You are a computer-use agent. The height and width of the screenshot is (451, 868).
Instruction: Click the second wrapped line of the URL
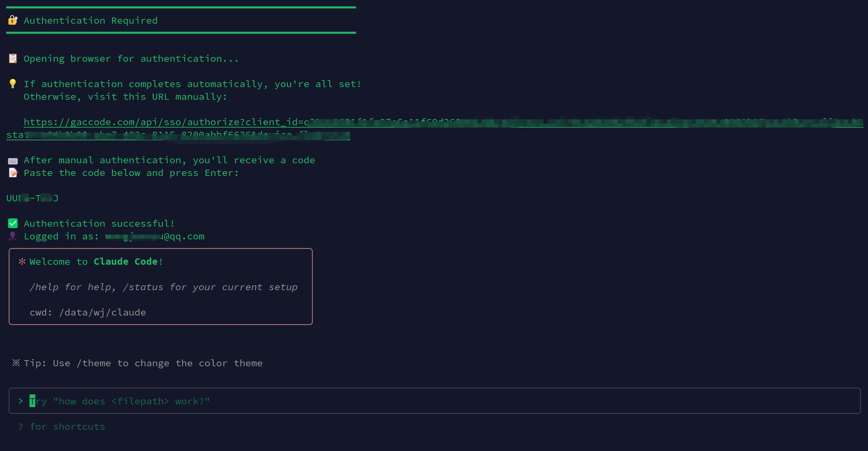(178, 135)
